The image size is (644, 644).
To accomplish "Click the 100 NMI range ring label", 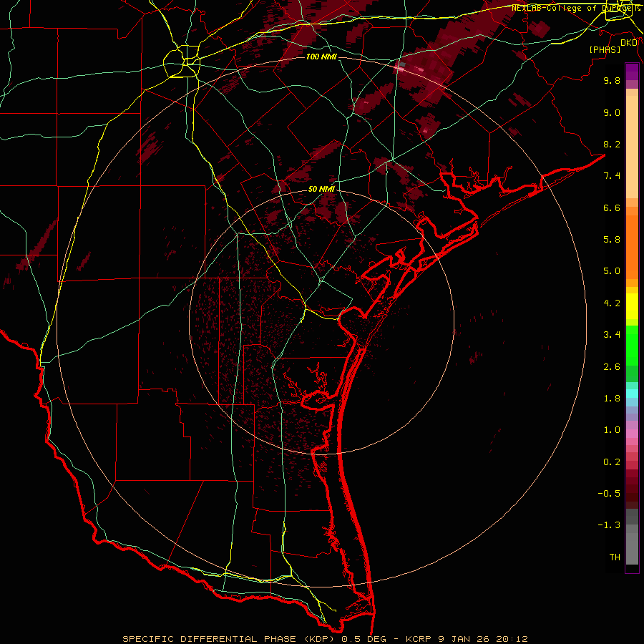I will pyautogui.click(x=321, y=57).
